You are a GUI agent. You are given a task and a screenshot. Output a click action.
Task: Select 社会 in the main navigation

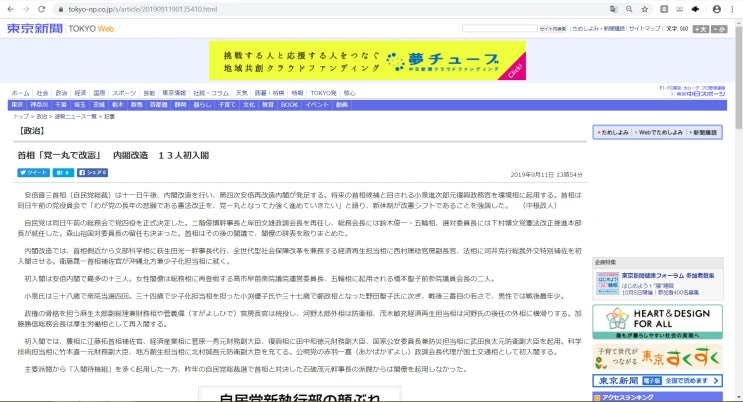click(43, 93)
